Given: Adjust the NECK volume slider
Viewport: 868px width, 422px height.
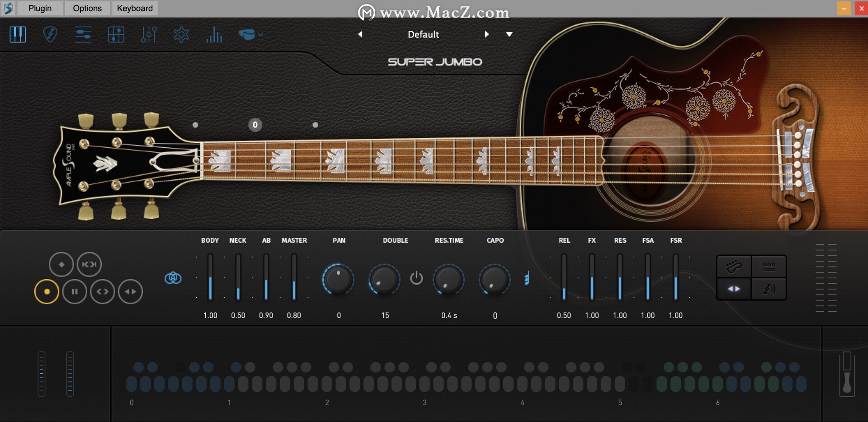Looking at the screenshot, I should 238,277.
